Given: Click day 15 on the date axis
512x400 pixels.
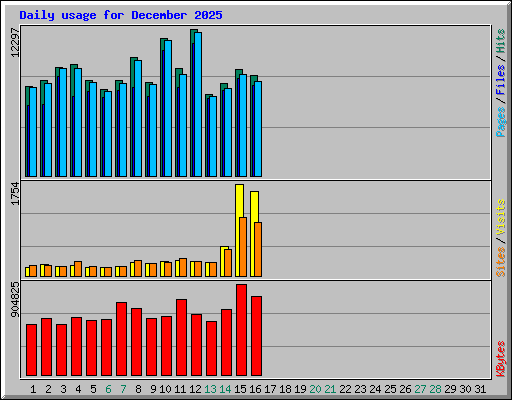Looking at the screenshot, I should point(240,389).
